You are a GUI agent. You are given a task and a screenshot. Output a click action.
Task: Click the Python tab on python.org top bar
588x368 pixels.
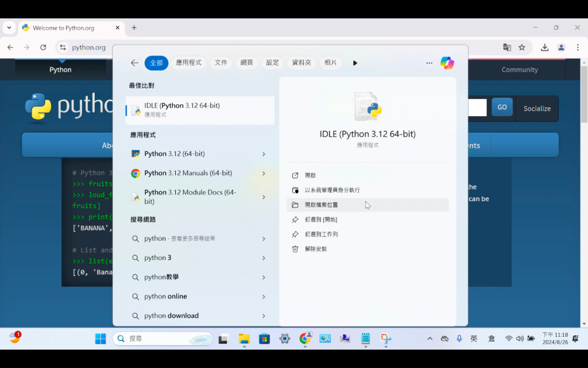(x=60, y=70)
